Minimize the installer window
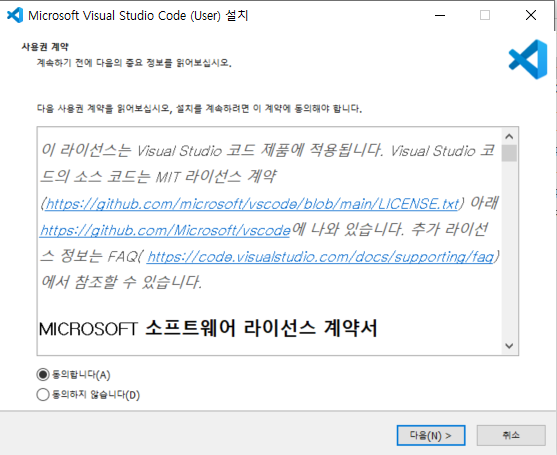Screen dimensions: 557x455 point(440,15)
